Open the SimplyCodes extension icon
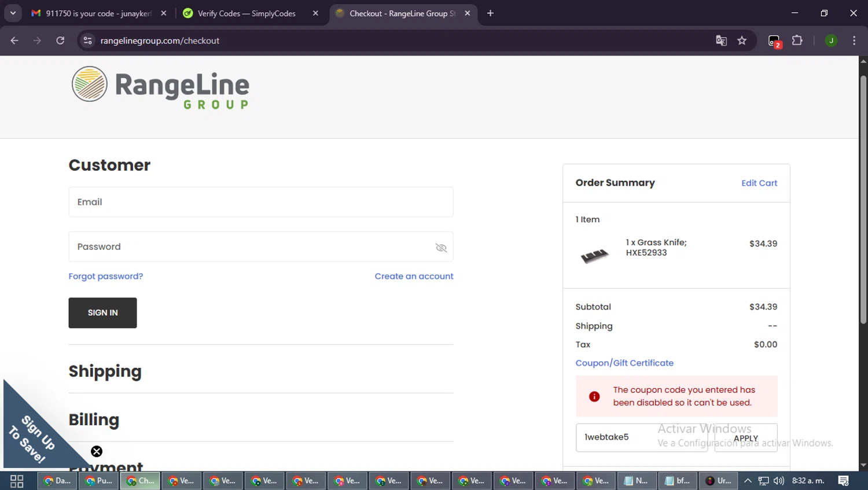 click(774, 41)
